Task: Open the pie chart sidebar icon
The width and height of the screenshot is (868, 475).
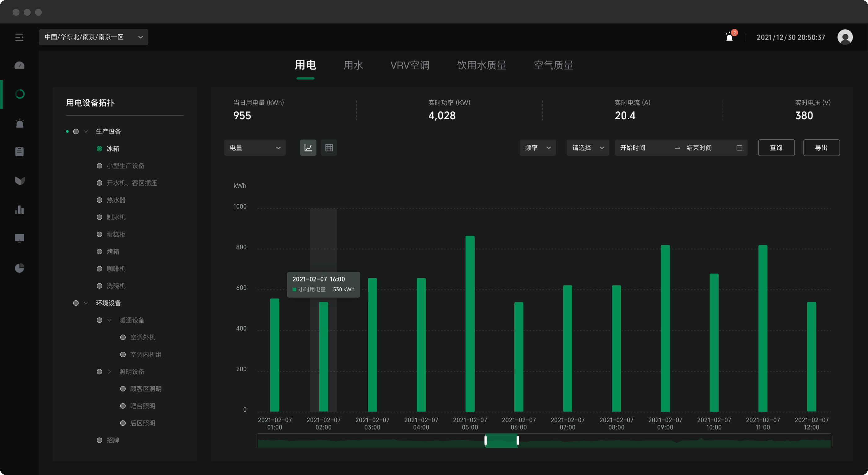Action: click(x=20, y=268)
